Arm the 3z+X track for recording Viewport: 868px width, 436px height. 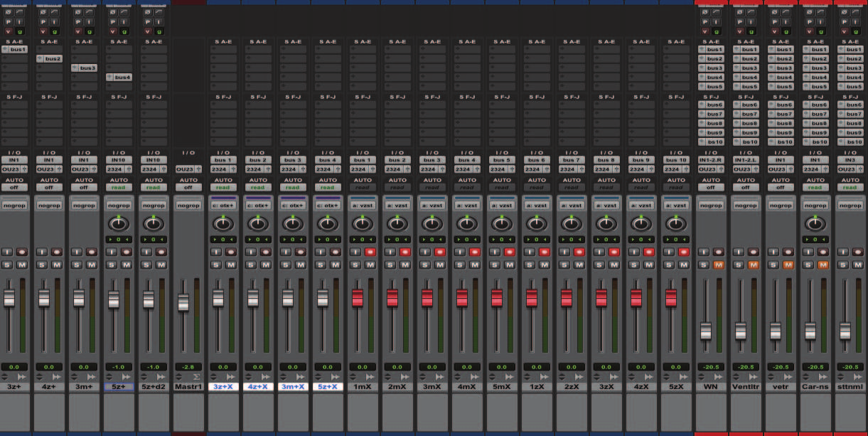pyautogui.click(x=230, y=252)
